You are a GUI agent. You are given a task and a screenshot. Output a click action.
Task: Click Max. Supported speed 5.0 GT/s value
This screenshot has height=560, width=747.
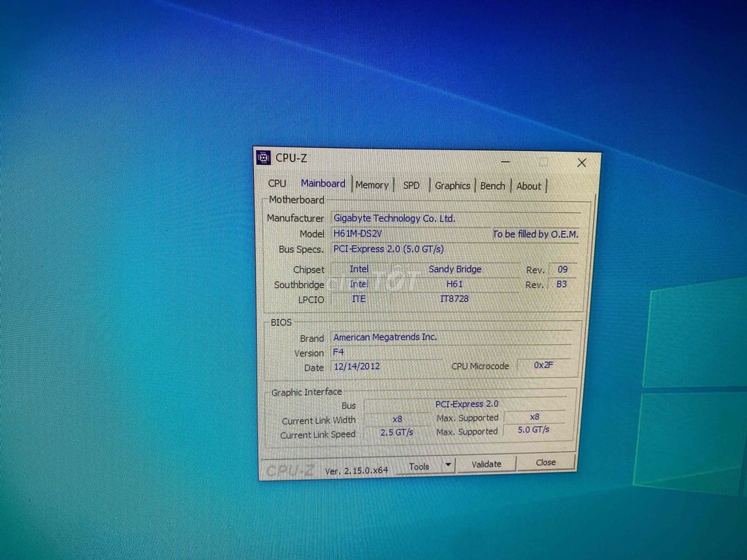[x=533, y=429]
